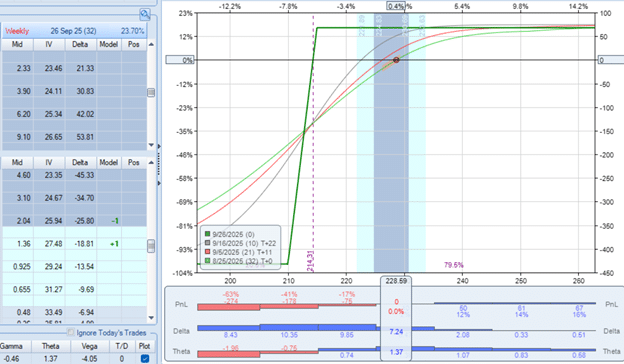Select the call row with Mid 6.20

pyautogui.click(x=74, y=114)
